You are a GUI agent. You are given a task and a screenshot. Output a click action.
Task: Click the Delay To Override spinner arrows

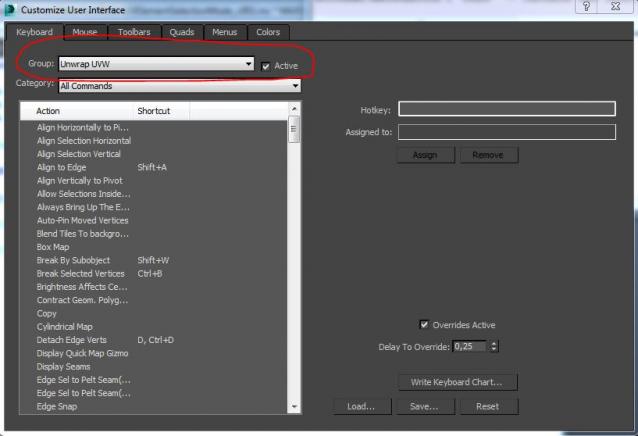tap(493, 346)
